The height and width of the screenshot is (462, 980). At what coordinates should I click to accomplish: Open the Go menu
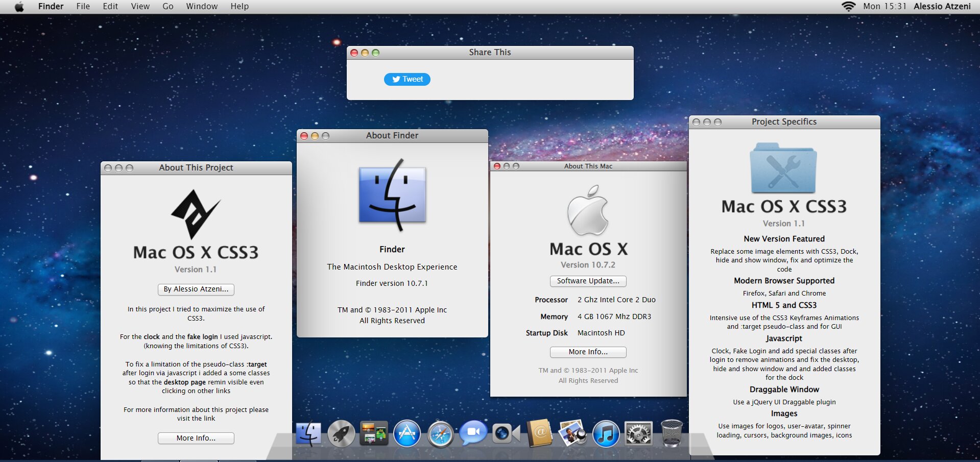click(x=168, y=7)
